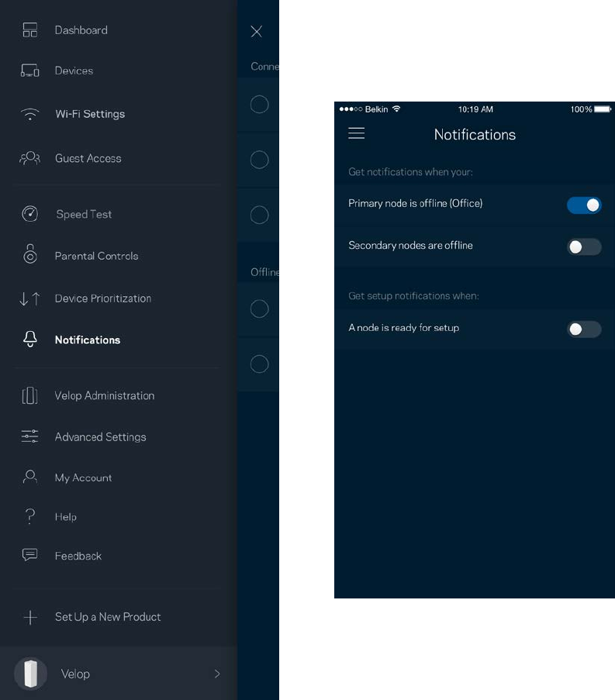Open Wi-Fi Settings
Image resolution: width=615 pixels, height=700 pixels.
point(90,114)
